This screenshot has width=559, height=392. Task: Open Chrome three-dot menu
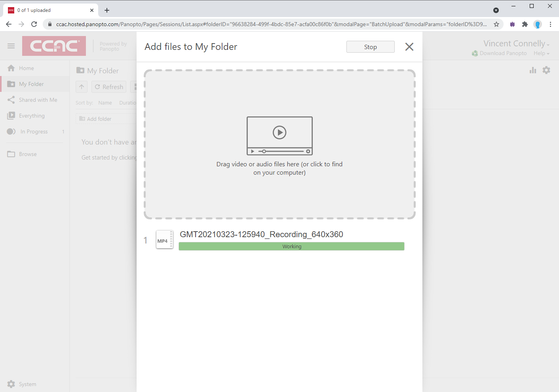point(550,24)
